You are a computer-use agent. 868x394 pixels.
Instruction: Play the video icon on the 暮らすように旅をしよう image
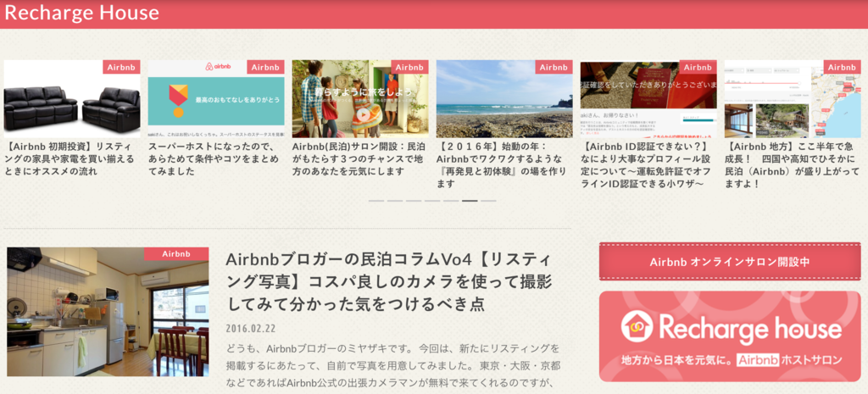click(x=362, y=114)
